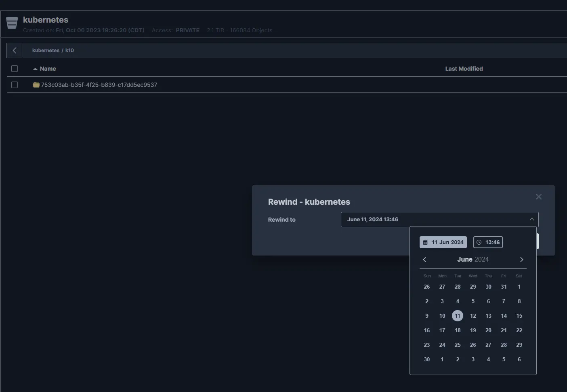
Task: Close the Rewind dialog with X
Action: pos(538,197)
